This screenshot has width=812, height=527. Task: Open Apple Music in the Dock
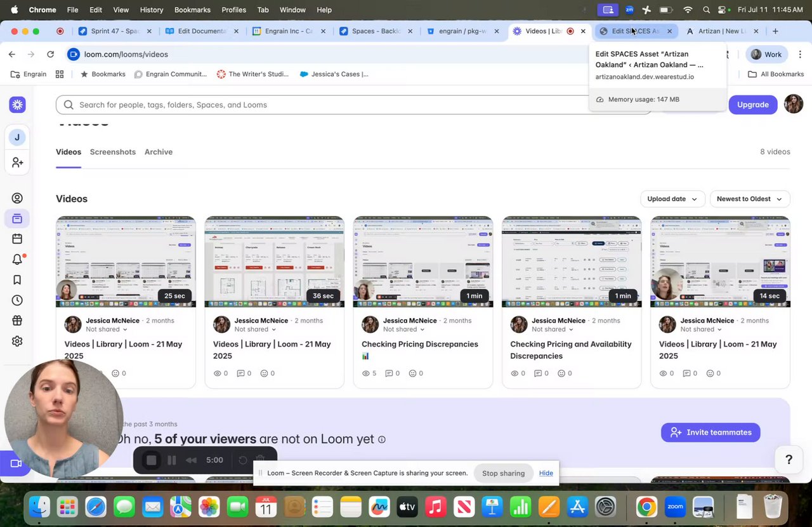pos(435,507)
